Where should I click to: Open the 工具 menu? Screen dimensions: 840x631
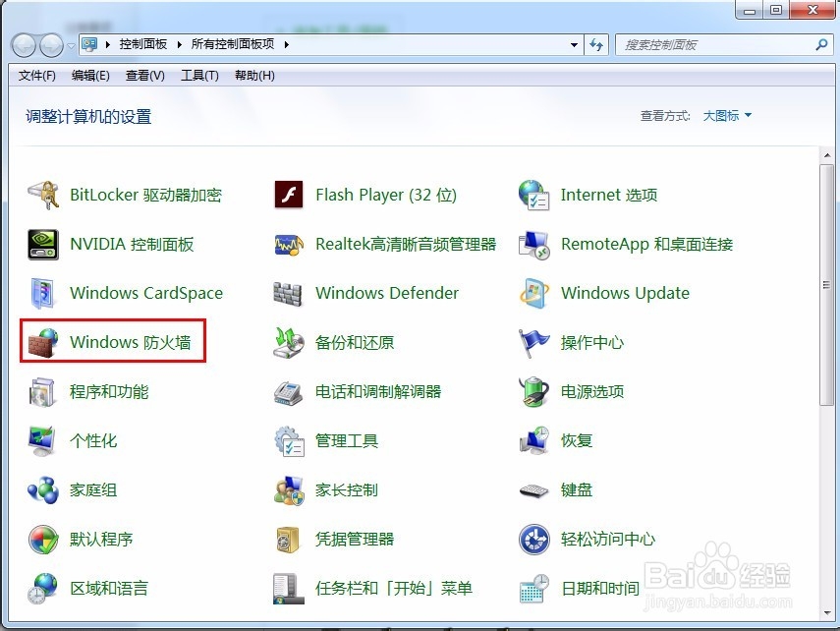click(198, 76)
